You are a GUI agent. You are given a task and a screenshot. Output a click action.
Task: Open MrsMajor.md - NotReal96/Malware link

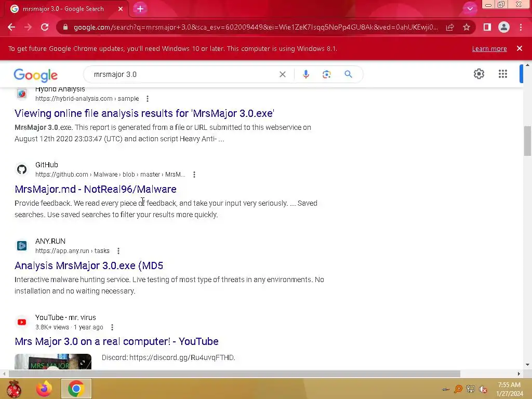point(96,189)
